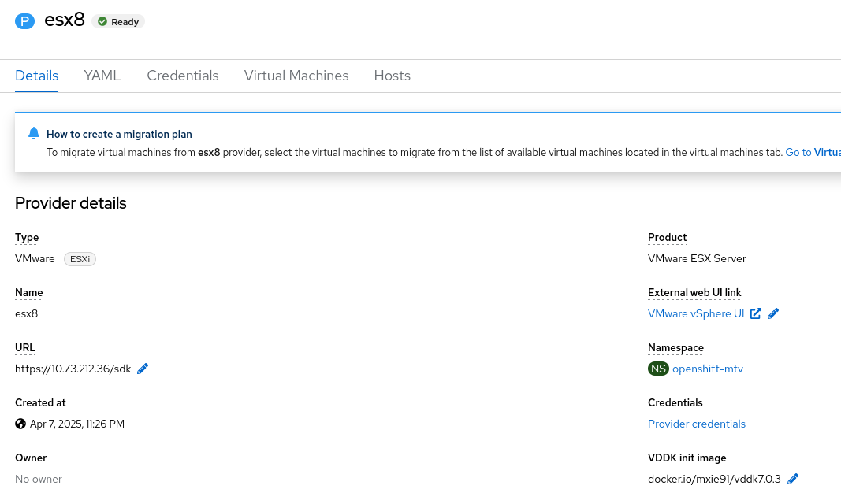Open the external link icon beside vSphere UI
This screenshot has height=504, width=841.
(x=755, y=313)
